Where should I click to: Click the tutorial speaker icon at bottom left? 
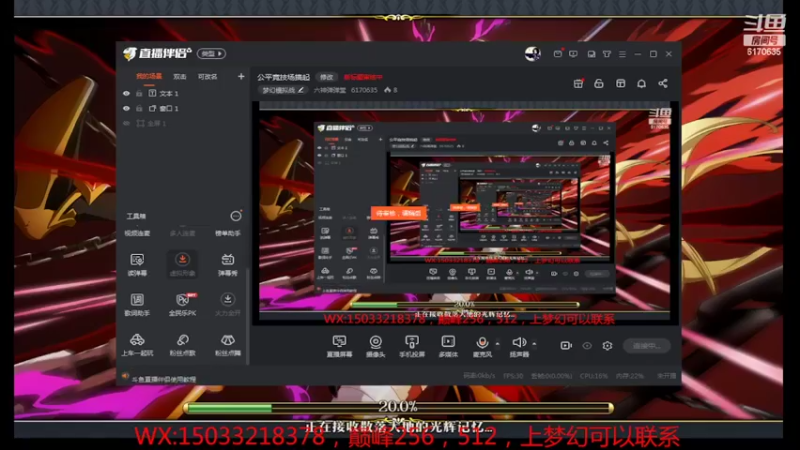(125, 377)
